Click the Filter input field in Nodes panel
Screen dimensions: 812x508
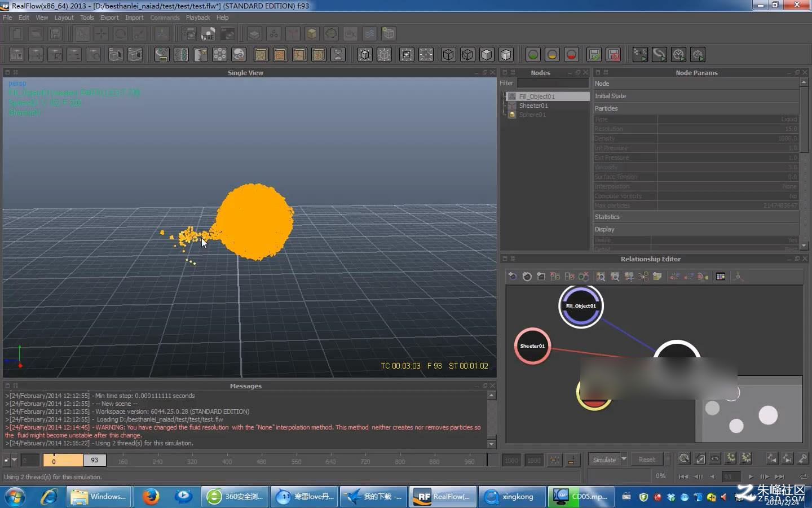(553, 83)
